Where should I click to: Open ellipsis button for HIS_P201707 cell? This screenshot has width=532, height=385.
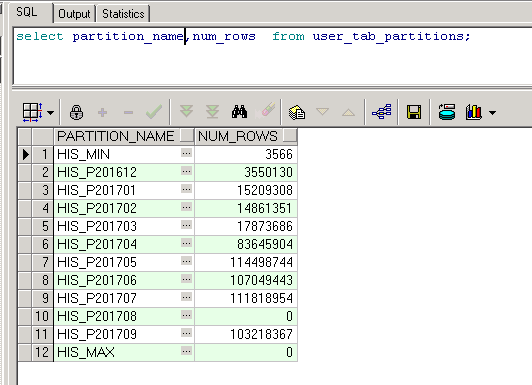[186, 297]
